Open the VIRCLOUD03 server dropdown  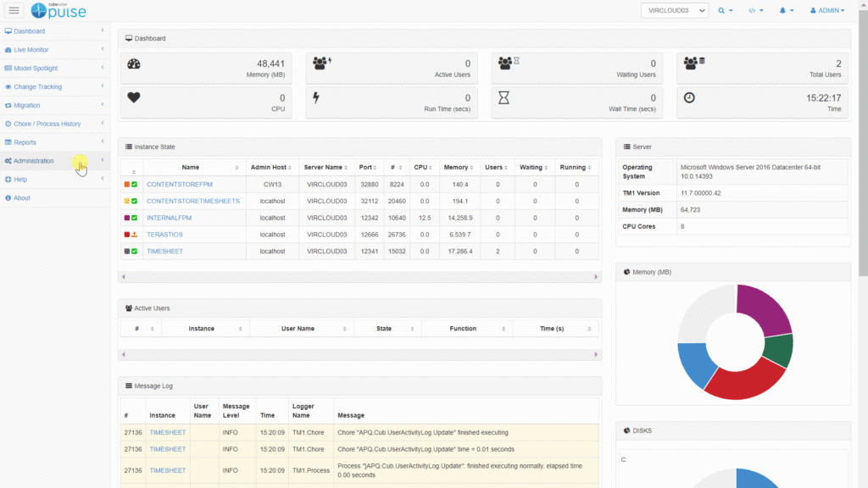(x=674, y=10)
